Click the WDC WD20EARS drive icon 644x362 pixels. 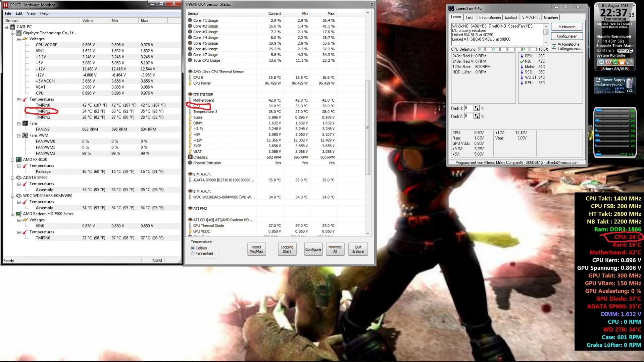[19, 196]
